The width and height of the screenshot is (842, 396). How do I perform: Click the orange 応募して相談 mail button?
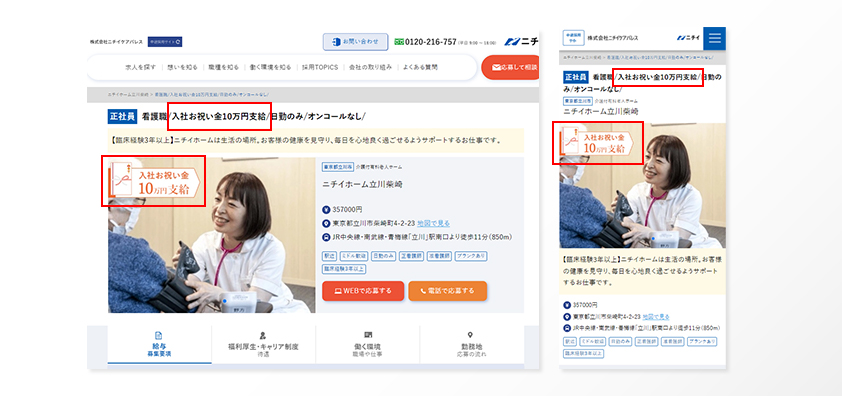click(511, 67)
